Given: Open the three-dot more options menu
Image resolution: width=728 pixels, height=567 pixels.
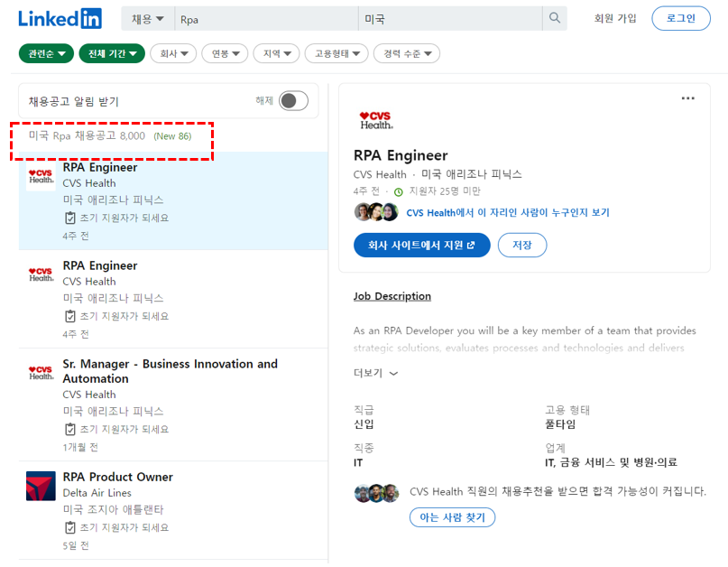Looking at the screenshot, I should pos(687,98).
